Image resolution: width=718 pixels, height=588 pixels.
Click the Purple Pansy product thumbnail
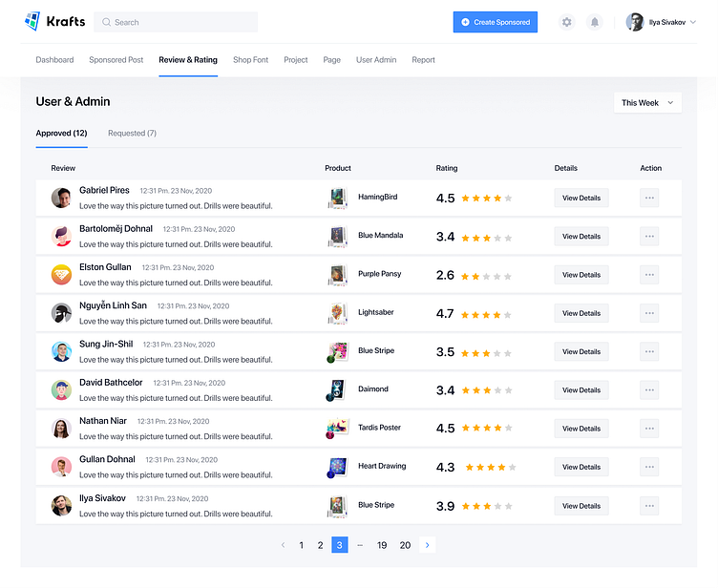click(338, 275)
